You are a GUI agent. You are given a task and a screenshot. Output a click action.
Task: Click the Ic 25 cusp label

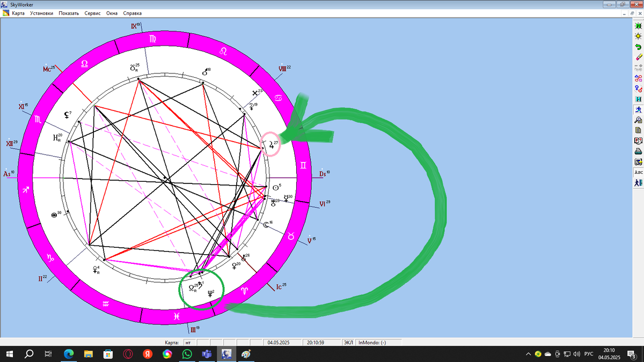(x=281, y=287)
